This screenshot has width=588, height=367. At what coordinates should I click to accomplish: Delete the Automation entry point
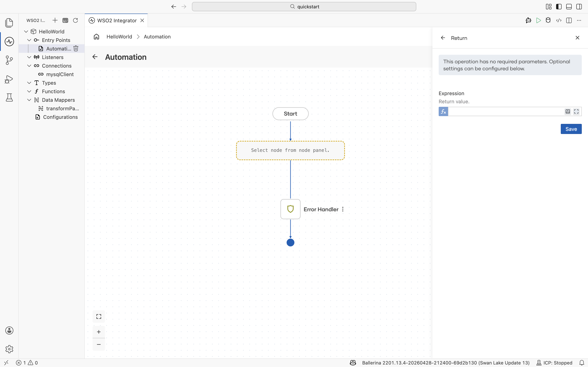coord(76,49)
